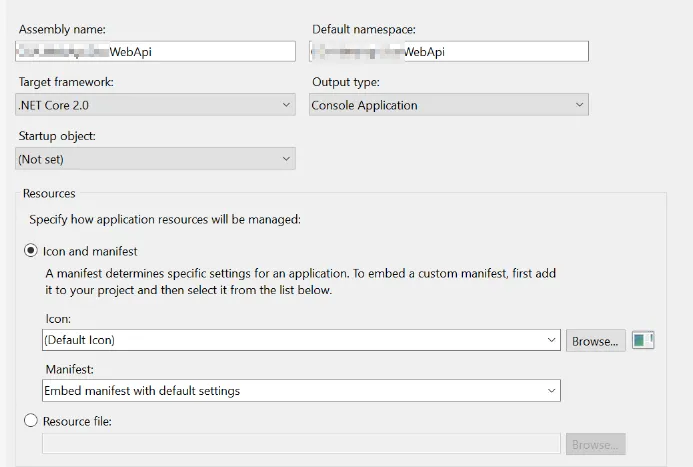Open the (Default Icon) combo box
Image resolution: width=693 pixels, height=467 pixels.
[301, 340]
